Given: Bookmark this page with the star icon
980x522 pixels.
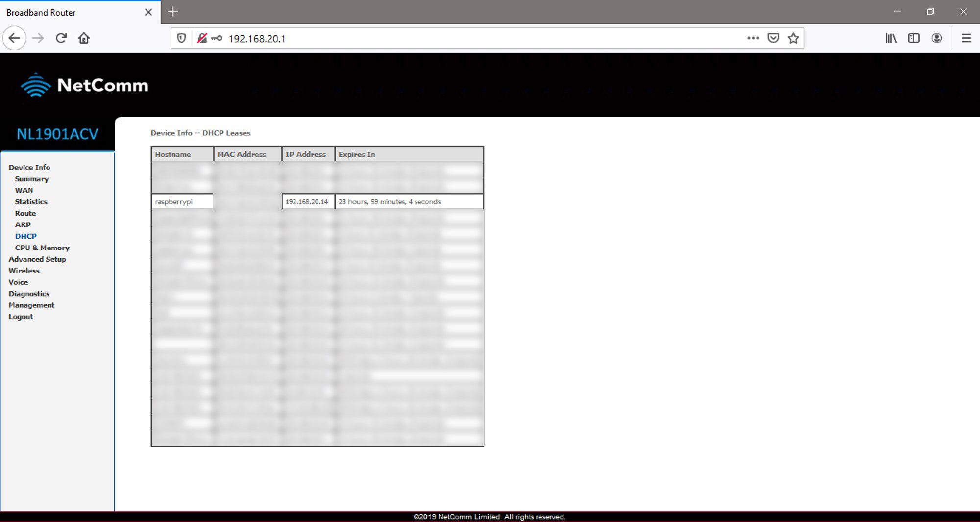Looking at the screenshot, I should pos(793,38).
